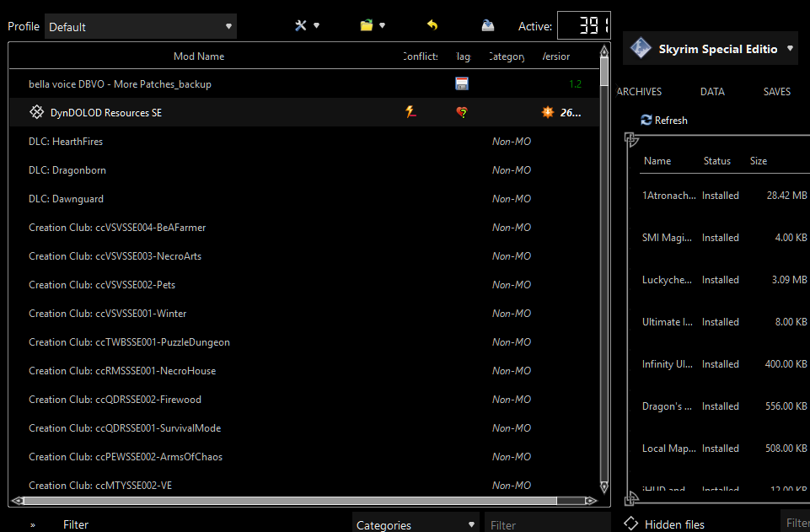Select the 1Atronach download entry
Viewport: 810px width, 532px height.
724,196
